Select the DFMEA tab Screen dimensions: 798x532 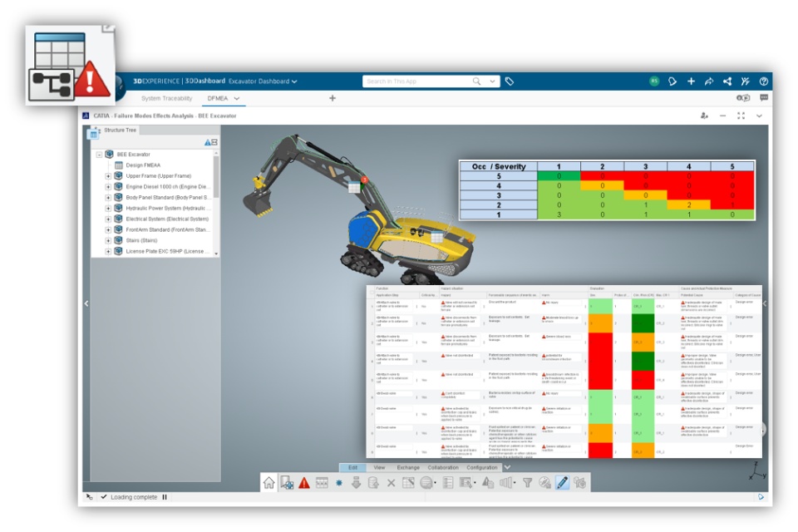click(x=218, y=98)
